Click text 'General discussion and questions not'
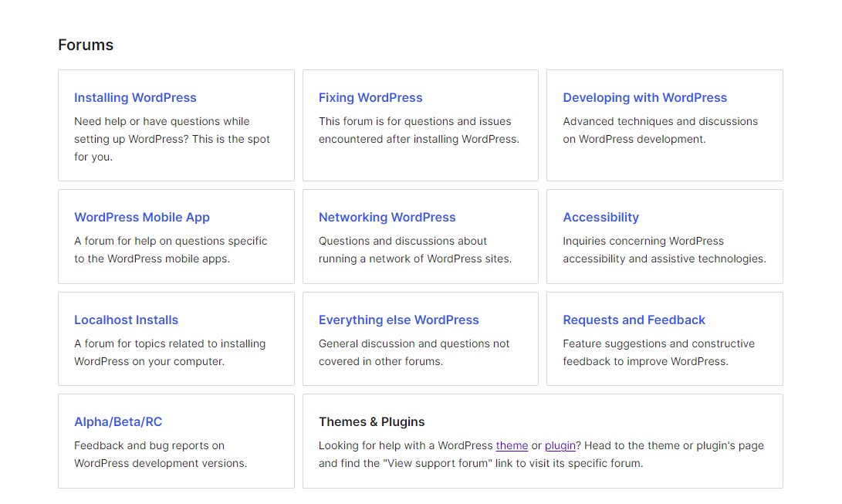This screenshot has width=842, height=504. [x=414, y=343]
